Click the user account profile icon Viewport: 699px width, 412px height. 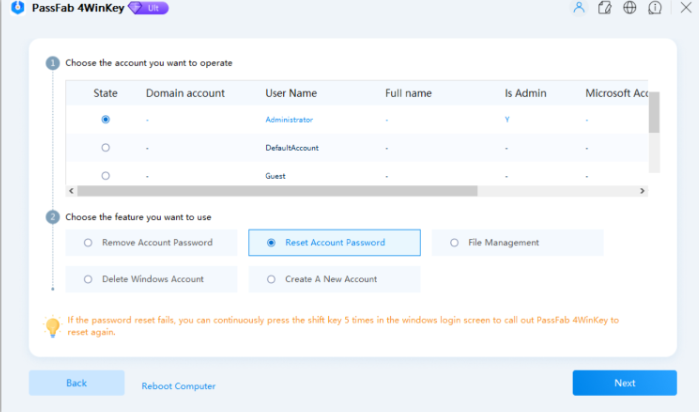[578, 8]
